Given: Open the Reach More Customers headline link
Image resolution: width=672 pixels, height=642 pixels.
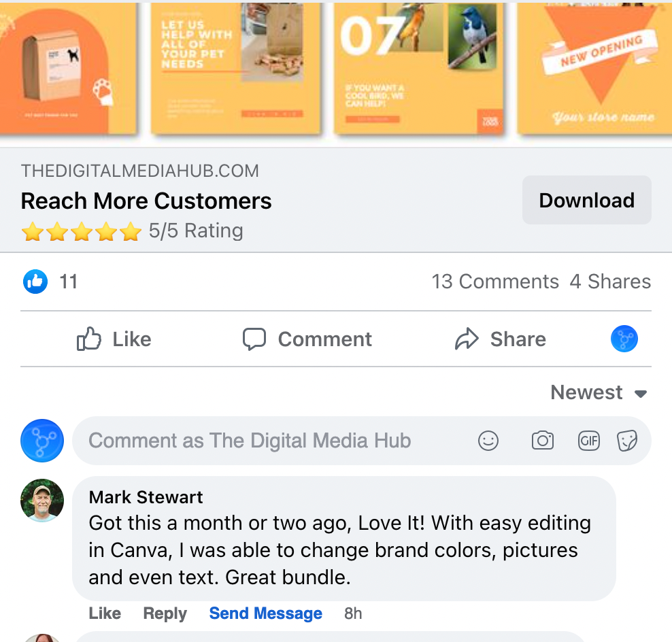Looking at the screenshot, I should click(146, 201).
